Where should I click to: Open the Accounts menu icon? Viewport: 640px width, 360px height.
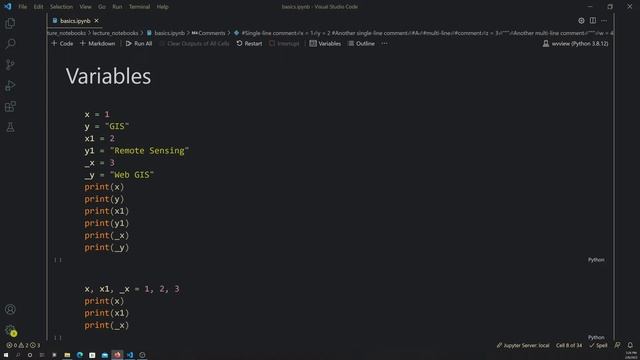pyautogui.click(x=10, y=309)
